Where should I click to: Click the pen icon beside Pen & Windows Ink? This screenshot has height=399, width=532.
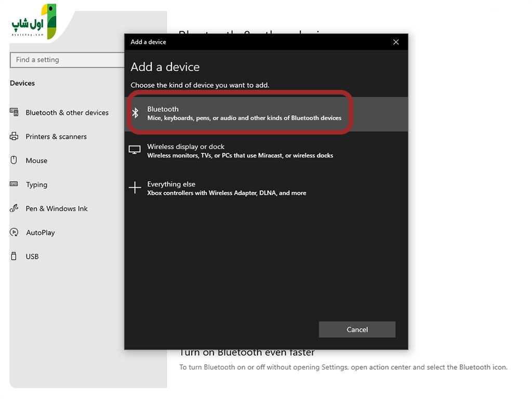[x=14, y=208]
